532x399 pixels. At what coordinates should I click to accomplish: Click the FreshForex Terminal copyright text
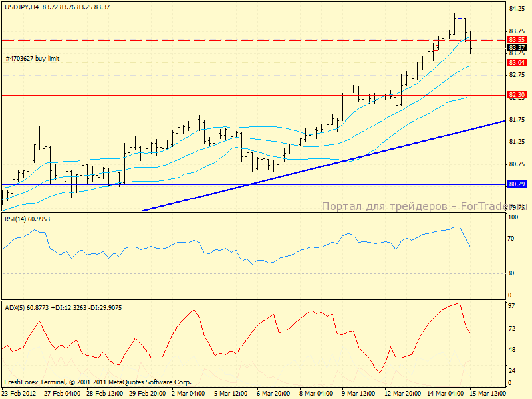(98, 382)
